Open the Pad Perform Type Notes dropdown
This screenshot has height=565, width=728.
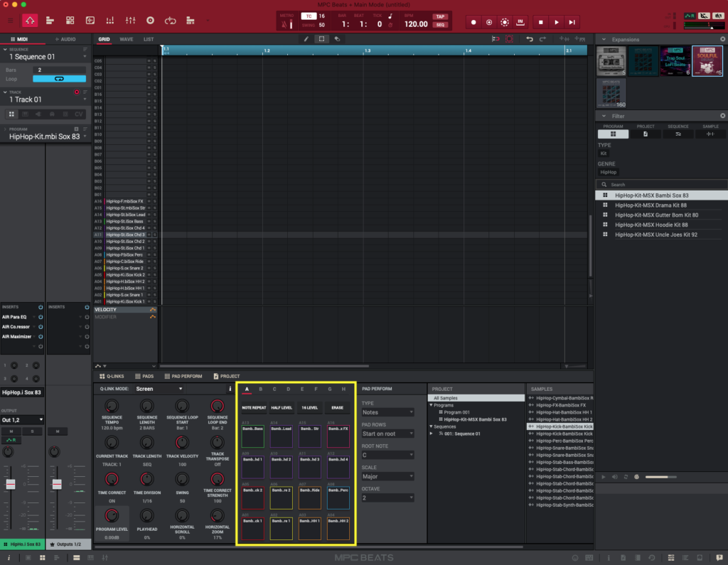pyautogui.click(x=387, y=412)
